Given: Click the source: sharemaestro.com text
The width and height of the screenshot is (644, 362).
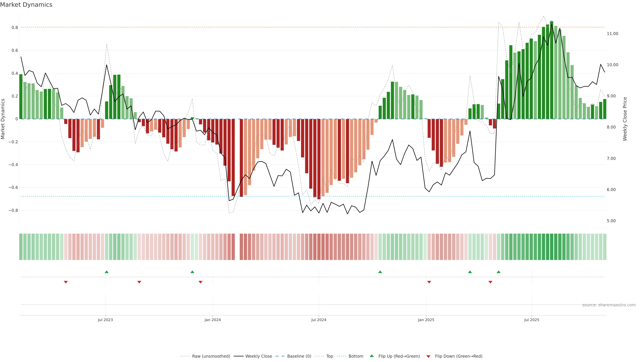Looking at the screenshot, I should pos(609,305).
